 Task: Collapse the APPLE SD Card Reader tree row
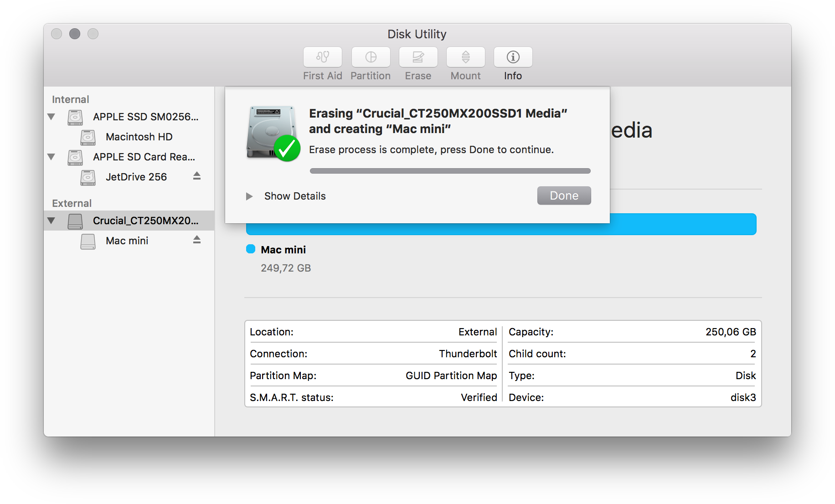pyautogui.click(x=52, y=157)
